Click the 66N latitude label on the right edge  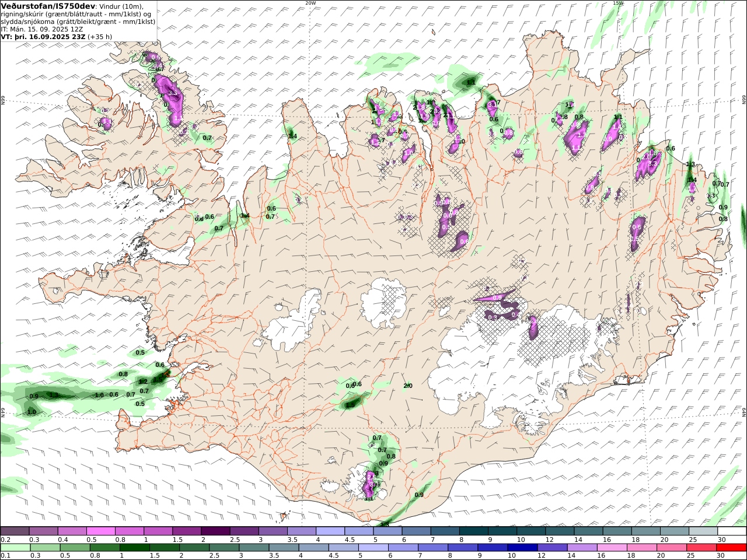[743, 100]
